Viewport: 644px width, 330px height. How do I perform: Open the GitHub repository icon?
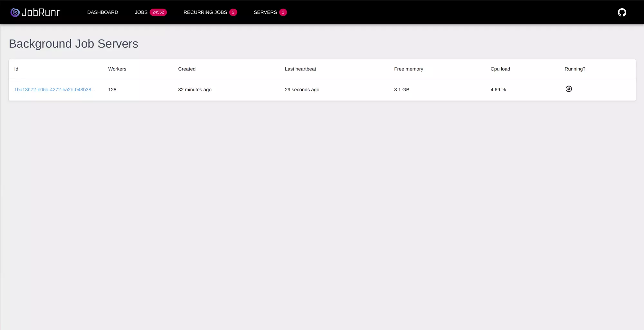click(622, 12)
